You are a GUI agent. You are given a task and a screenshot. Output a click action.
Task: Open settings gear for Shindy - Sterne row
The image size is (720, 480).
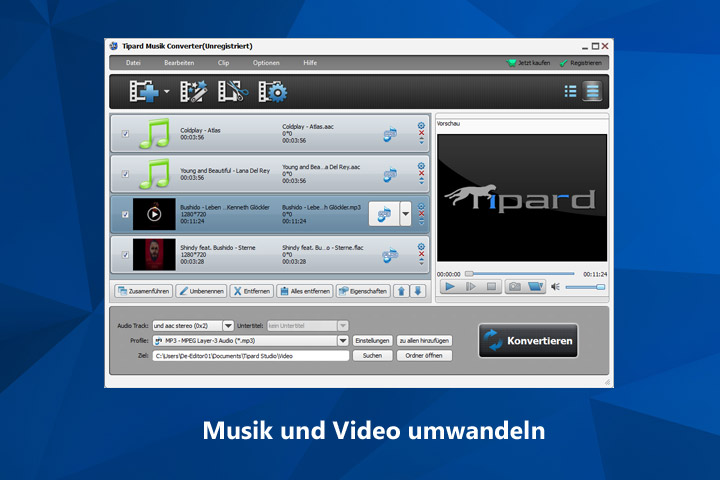coord(421,247)
